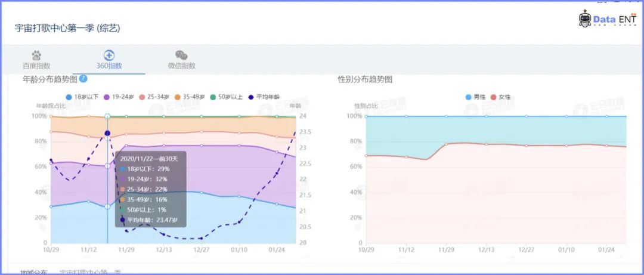Open the age distribution help question mark

[83, 79]
